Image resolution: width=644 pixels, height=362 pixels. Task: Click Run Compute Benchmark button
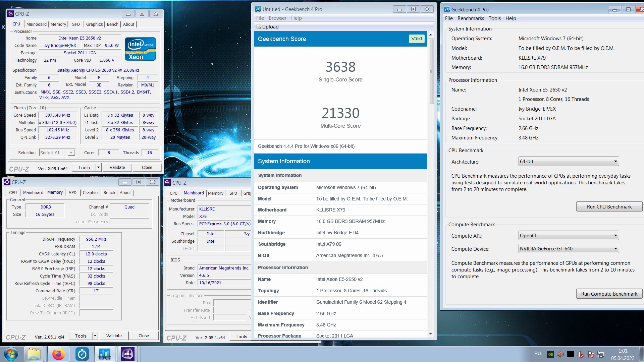point(609,294)
